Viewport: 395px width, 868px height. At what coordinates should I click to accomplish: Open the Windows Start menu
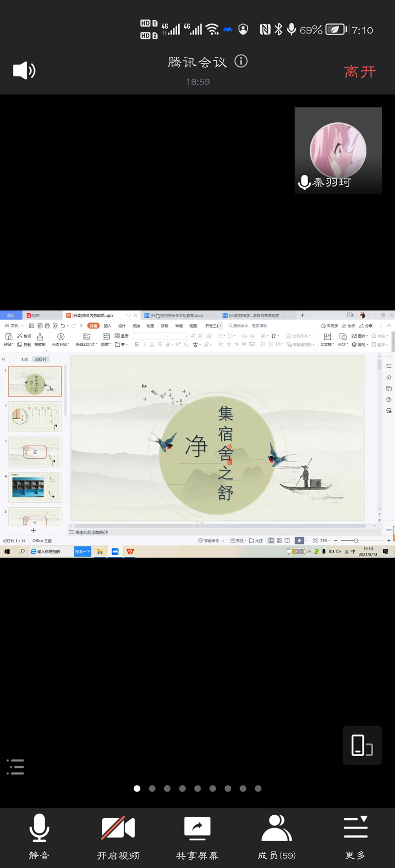pos(7,551)
